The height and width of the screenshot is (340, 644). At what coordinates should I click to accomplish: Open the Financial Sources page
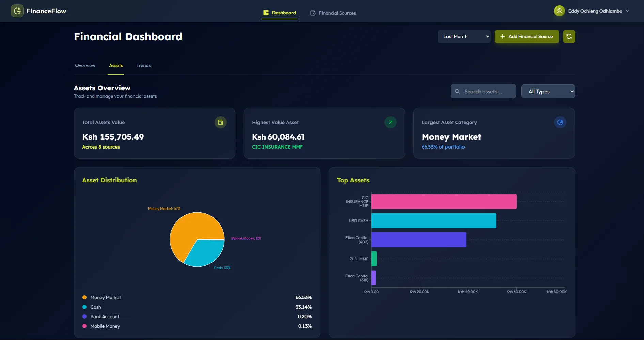tap(333, 13)
